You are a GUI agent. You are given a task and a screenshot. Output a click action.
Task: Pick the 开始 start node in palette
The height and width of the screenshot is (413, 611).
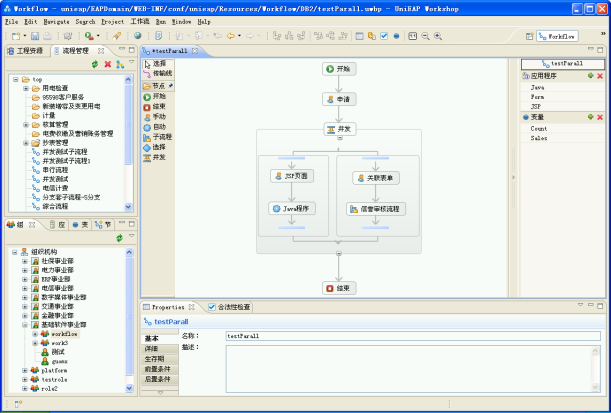[x=160, y=96]
